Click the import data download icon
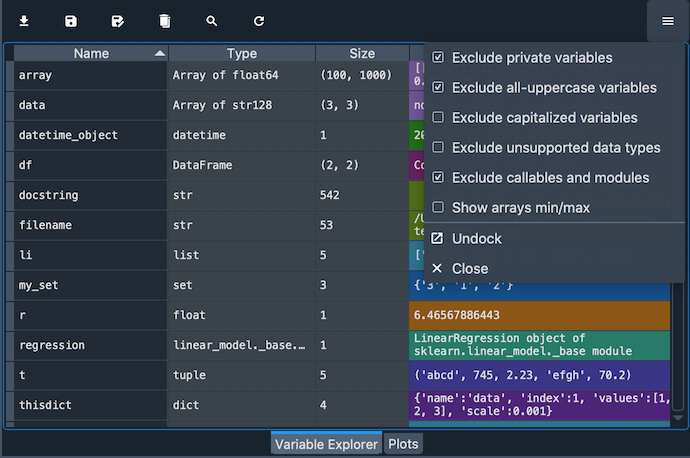 coord(24,21)
